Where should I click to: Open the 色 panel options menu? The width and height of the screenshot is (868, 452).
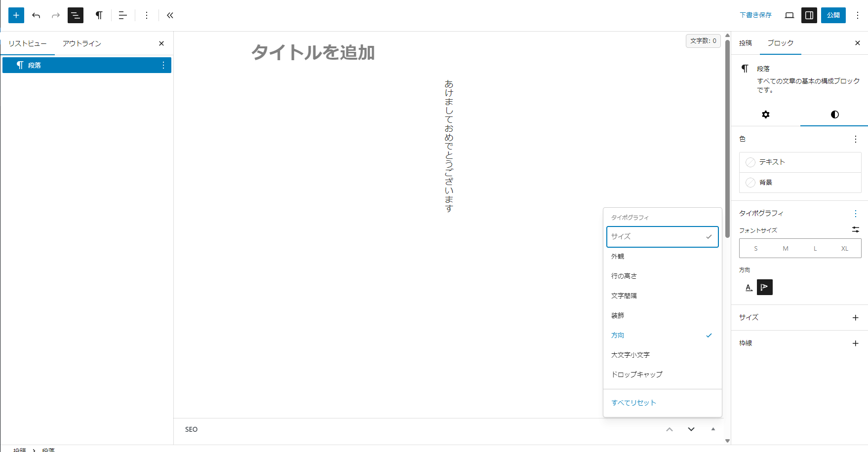[x=855, y=139]
